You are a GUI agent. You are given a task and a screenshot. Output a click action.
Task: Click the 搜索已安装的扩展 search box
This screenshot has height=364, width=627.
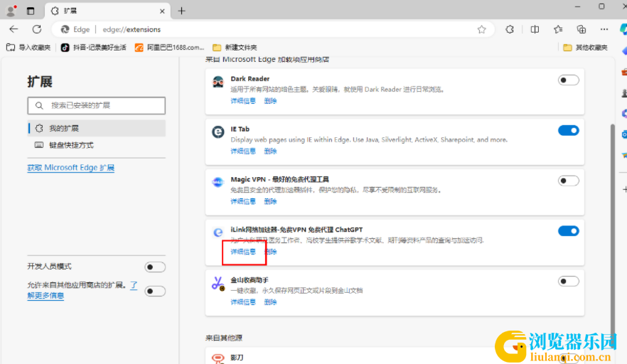point(97,106)
